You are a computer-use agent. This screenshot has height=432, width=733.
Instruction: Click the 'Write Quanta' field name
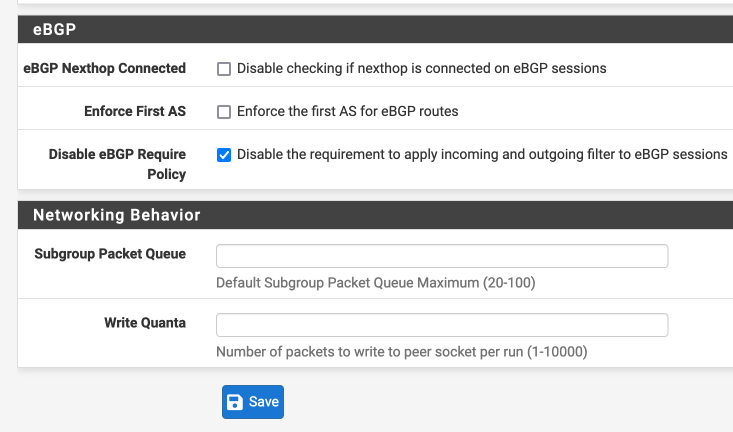145,323
